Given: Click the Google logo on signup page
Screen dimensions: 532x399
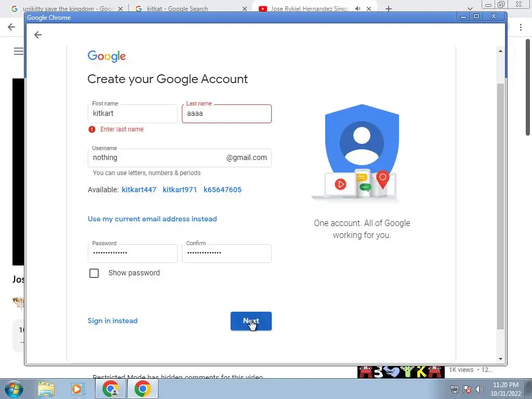Looking at the screenshot, I should [107, 56].
